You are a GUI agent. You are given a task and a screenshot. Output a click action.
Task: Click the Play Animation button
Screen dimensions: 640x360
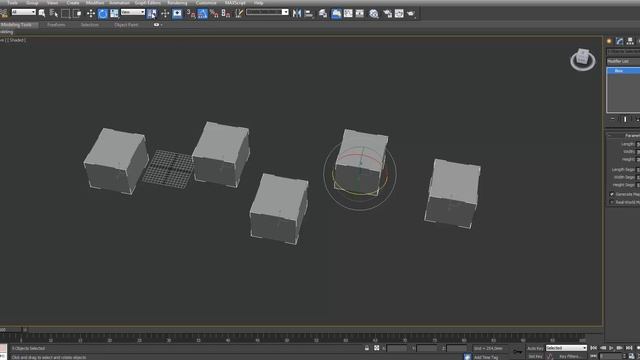click(x=611, y=348)
